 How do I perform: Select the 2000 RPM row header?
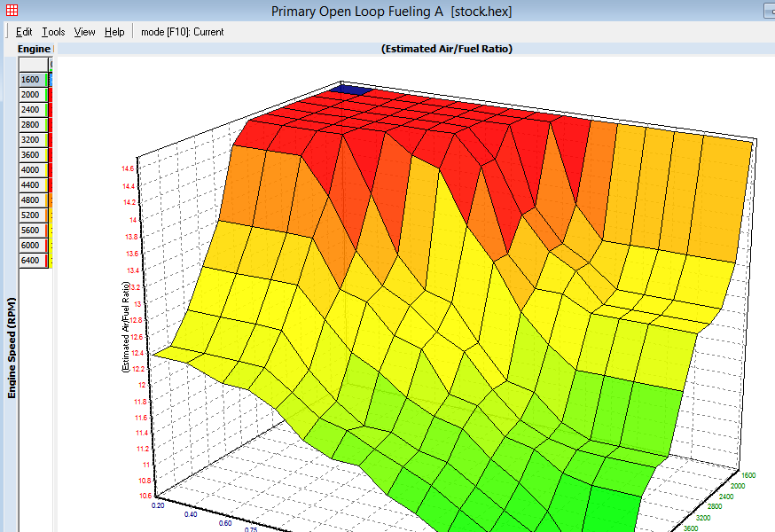[30, 95]
